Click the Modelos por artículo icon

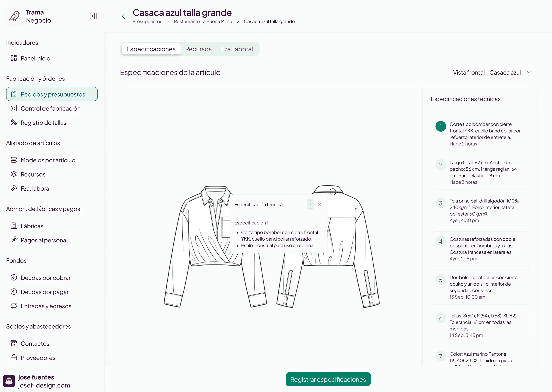pos(14,160)
